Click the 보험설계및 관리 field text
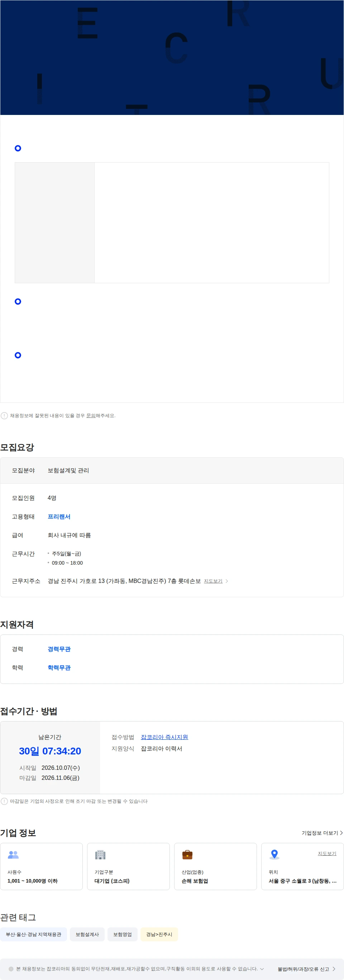This screenshot has width=344, height=980. pos(68,470)
